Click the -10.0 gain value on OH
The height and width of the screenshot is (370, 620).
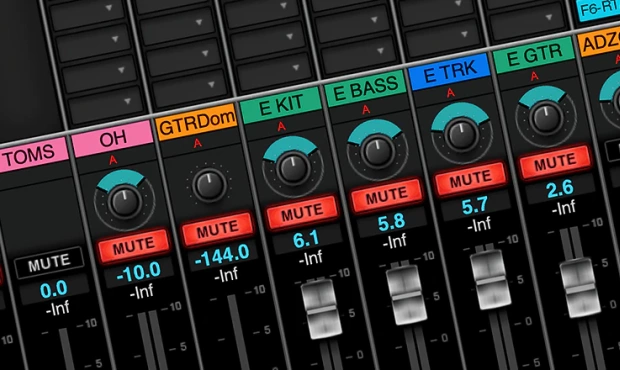139,272
